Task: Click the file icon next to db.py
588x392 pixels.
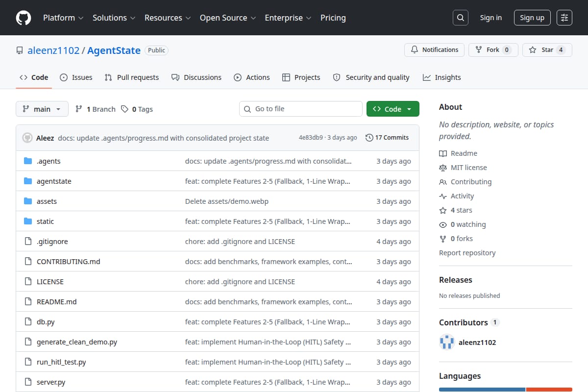Action: 28,322
